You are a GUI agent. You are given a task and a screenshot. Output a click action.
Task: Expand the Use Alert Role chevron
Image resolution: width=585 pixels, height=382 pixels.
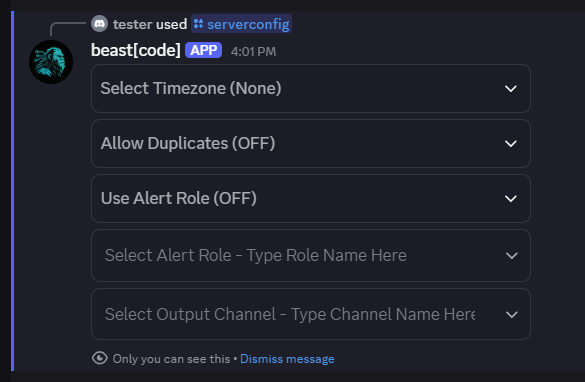coord(511,198)
